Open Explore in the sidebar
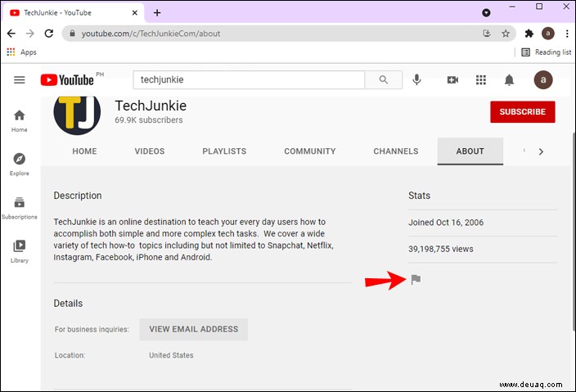The height and width of the screenshot is (392, 576). [x=19, y=164]
